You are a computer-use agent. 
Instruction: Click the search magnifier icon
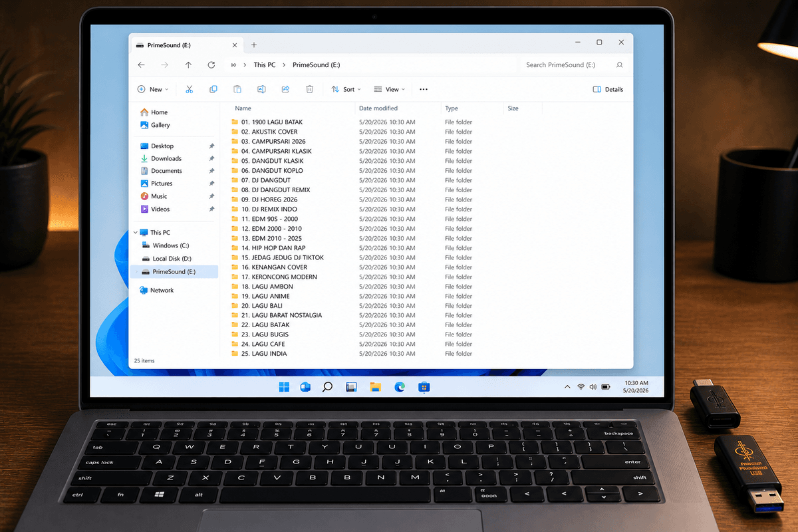620,65
